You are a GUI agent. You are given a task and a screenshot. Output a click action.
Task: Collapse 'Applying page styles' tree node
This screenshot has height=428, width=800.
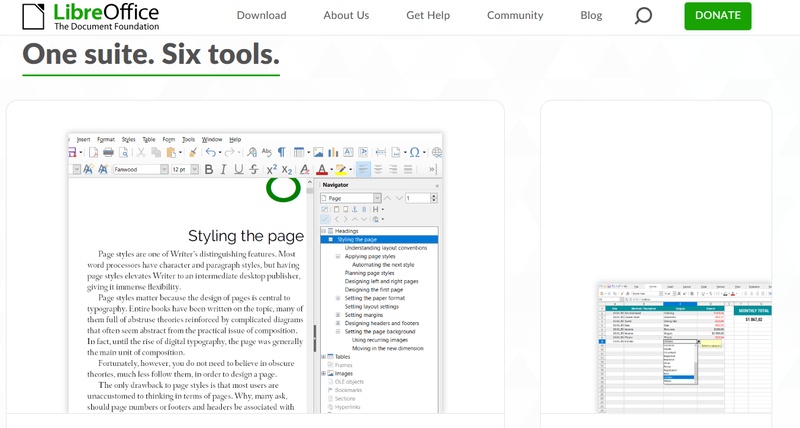pos(338,256)
